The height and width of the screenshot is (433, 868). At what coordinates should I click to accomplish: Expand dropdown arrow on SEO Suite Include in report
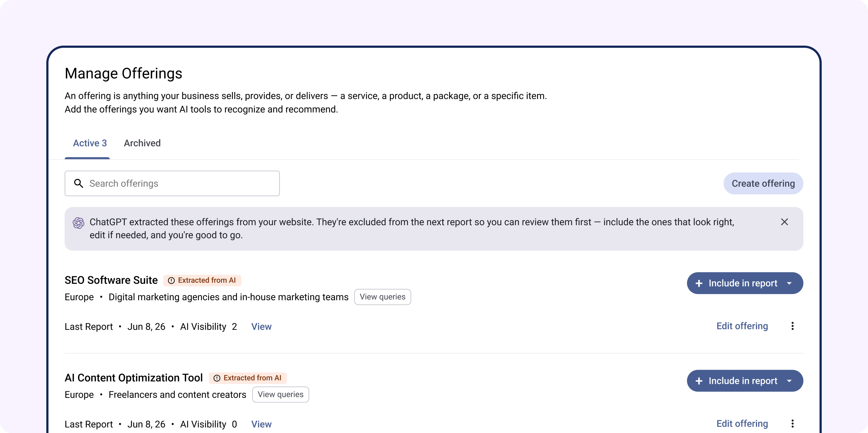(x=790, y=283)
